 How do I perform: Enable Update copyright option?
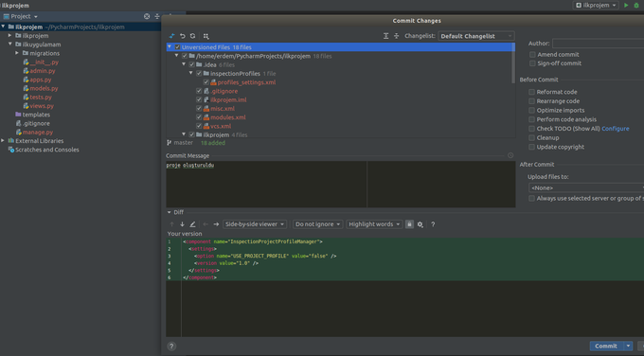point(531,147)
